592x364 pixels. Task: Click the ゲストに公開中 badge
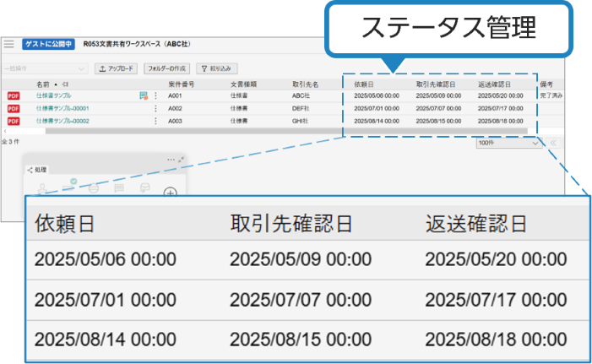point(48,44)
